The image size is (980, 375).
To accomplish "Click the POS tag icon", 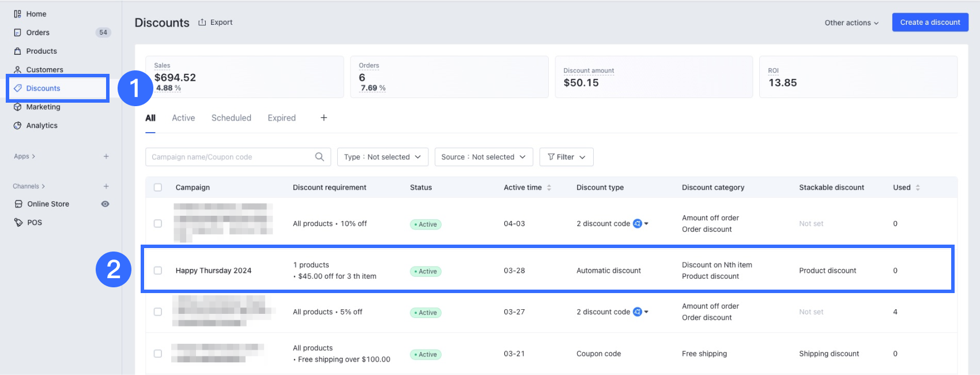I will [18, 222].
